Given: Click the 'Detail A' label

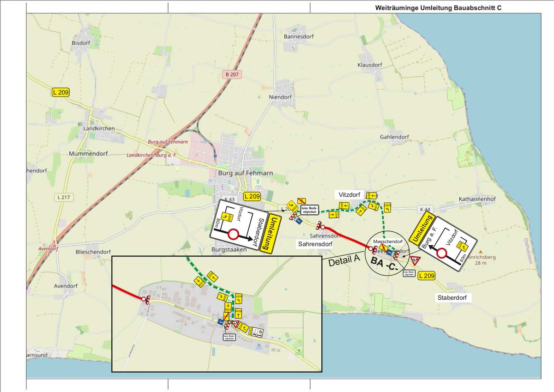Looking at the screenshot, I should pos(344,262).
